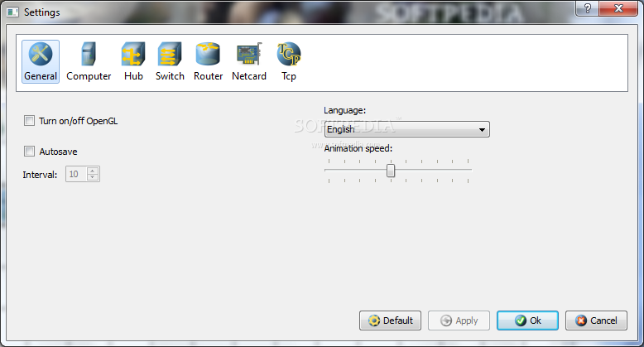Click inside the Interval value field
This screenshot has height=347, width=644.
pos(77,174)
